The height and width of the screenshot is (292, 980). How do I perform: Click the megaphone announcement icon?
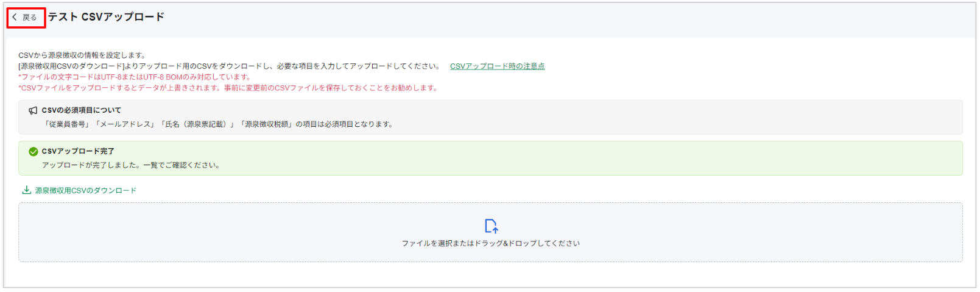tap(33, 110)
